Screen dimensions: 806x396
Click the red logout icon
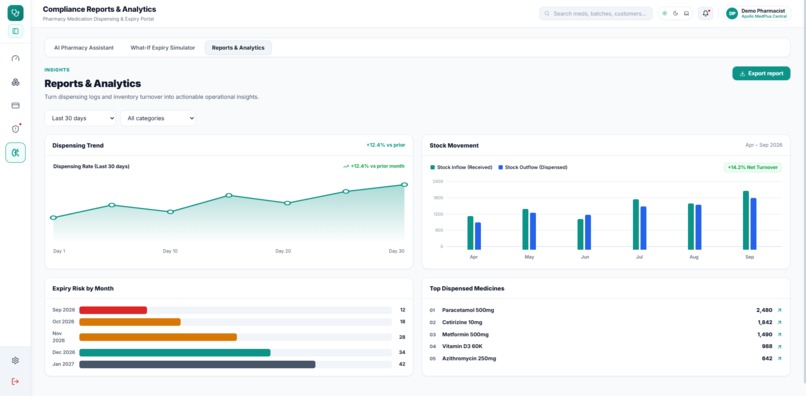[15, 381]
